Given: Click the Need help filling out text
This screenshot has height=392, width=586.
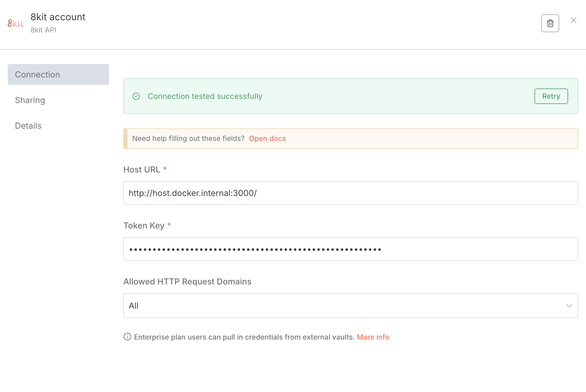Looking at the screenshot, I should coord(188,139).
